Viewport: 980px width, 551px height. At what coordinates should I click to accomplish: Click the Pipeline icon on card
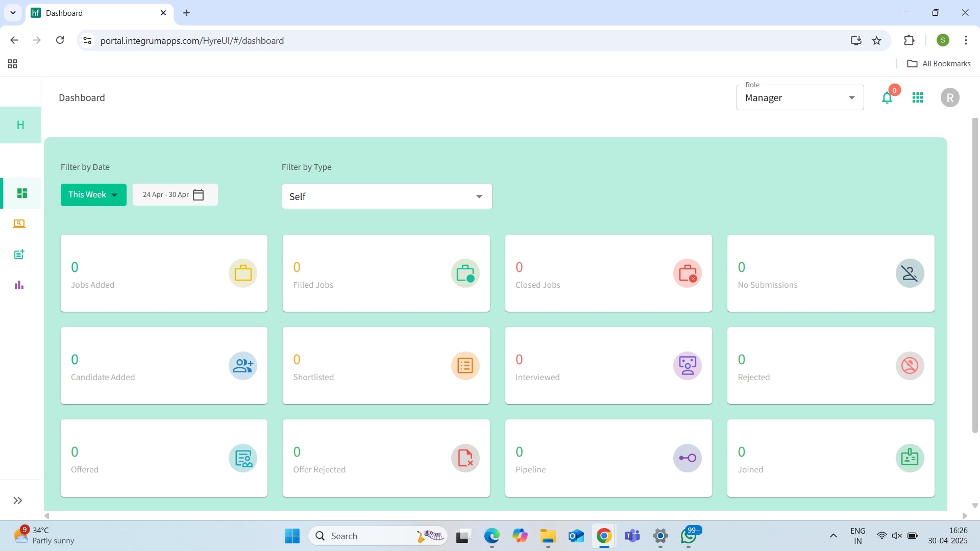tap(687, 458)
